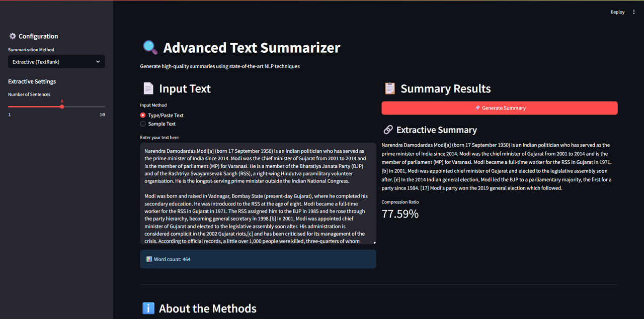This screenshot has width=644, height=319.
Task: Click the clipboard icon beside Summary Results
Action: tap(389, 88)
